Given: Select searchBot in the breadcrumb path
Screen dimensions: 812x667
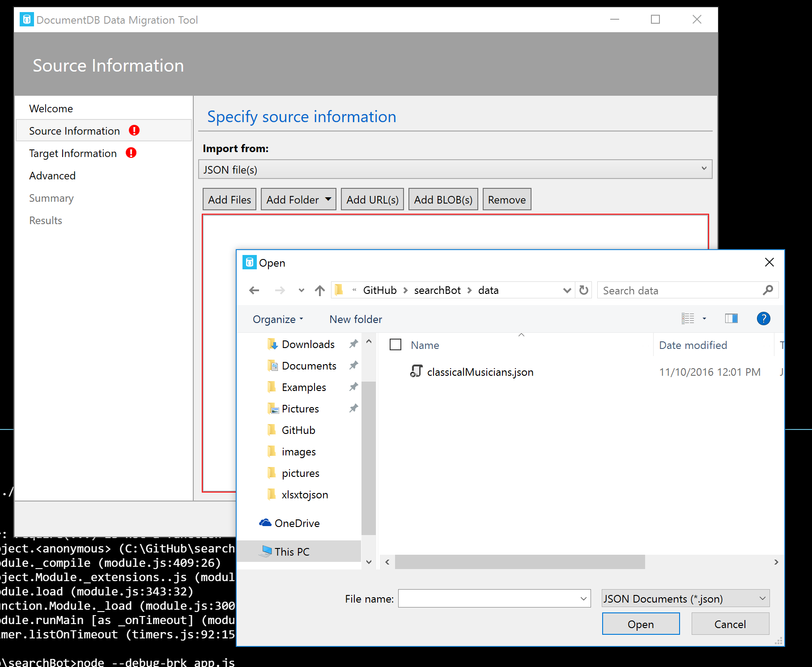Looking at the screenshot, I should pos(437,290).
